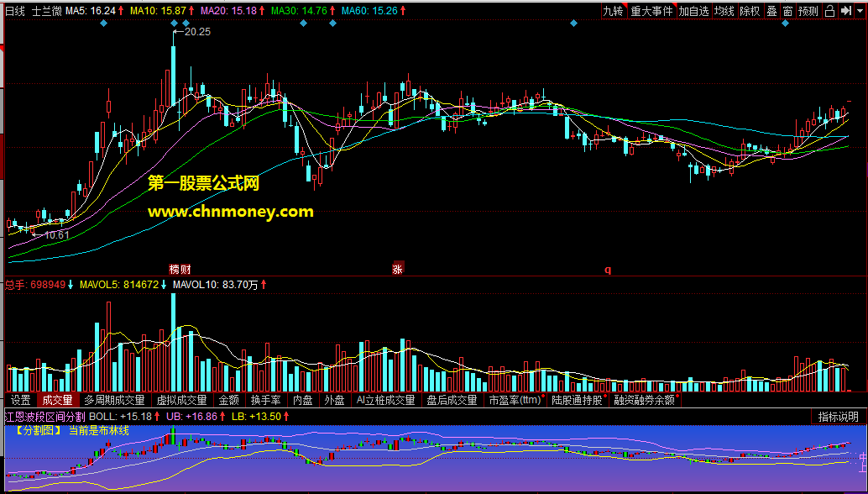Click the 叠 overlay button
The image size is (868, 494).
point(771,11)
